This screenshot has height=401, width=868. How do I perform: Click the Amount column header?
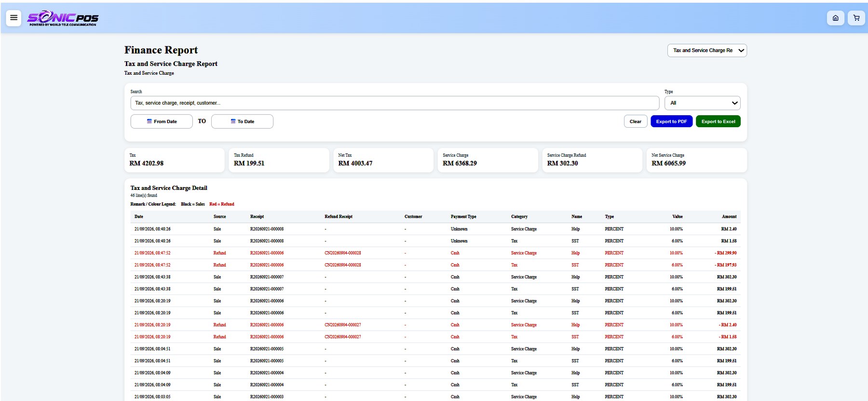(729, 217)
